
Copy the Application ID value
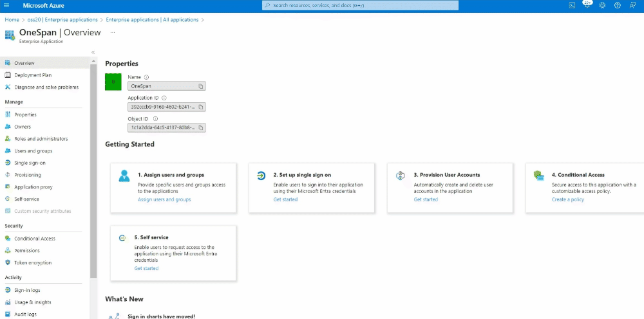(201, 107)
